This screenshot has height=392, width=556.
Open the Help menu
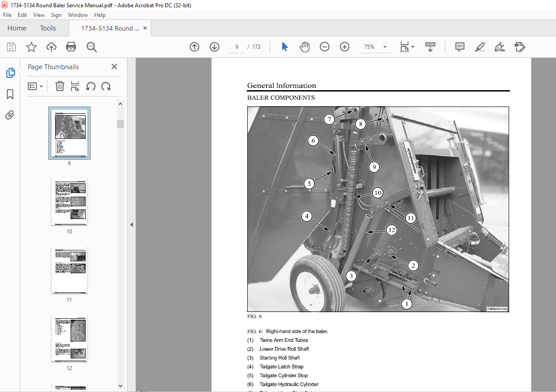(100, 15)
